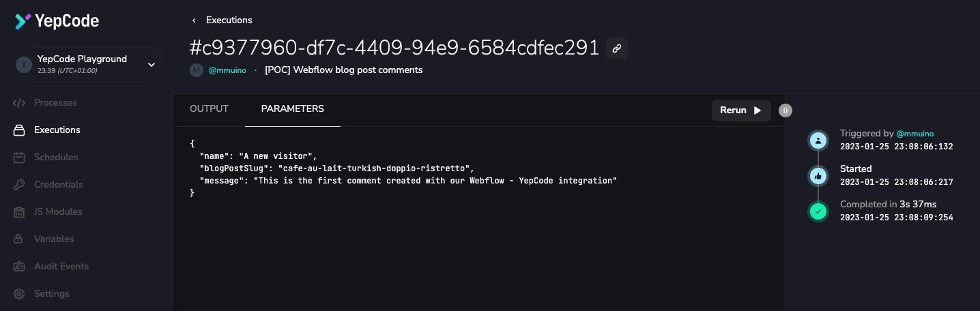Click the Variables lock icon
Viewport: 980px width, 311px height.
pos(20,239)
